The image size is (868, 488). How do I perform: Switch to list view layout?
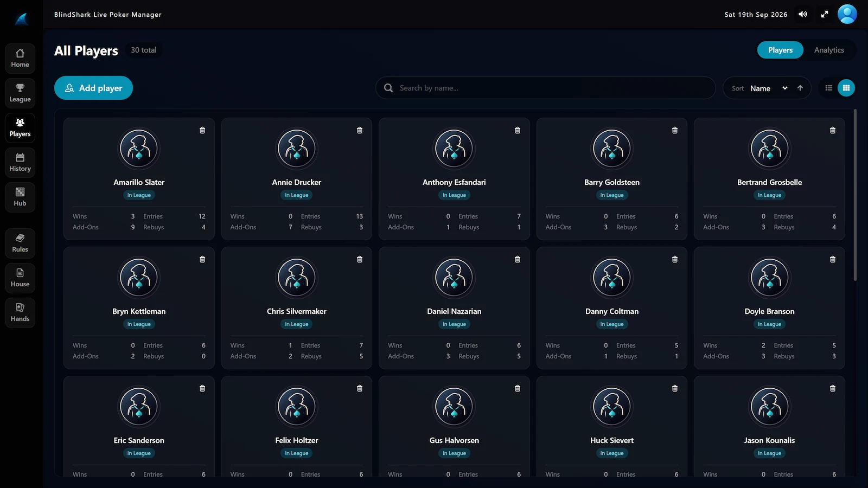(x=829, y=88)
